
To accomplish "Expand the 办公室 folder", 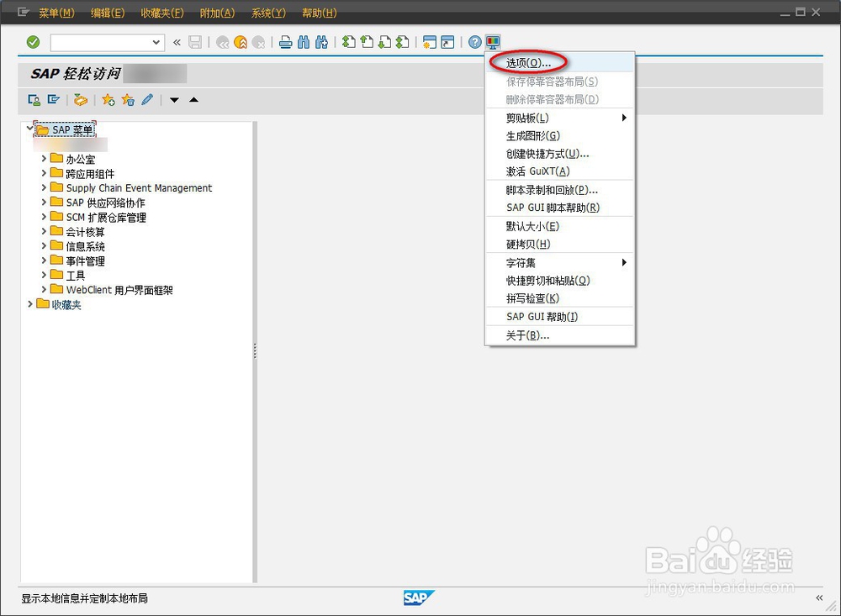I will tap(44, 159).
